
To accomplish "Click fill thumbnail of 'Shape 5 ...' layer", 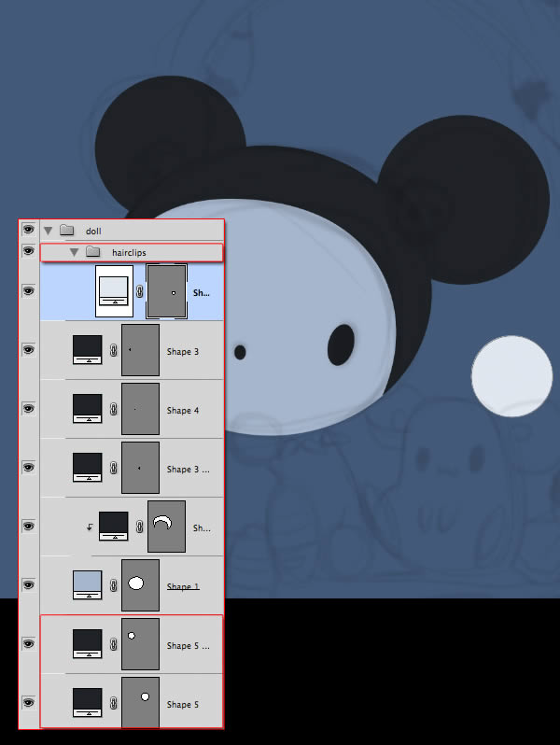I will [88, 644].
